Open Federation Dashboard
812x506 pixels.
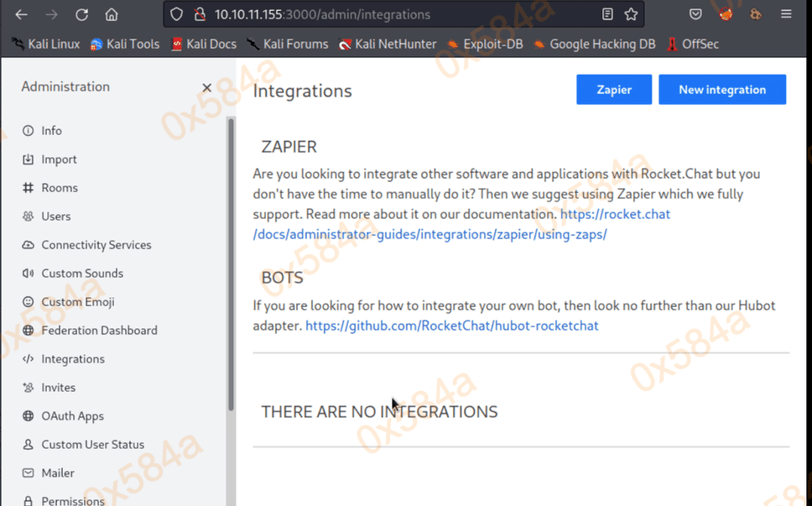click(99, 331)
